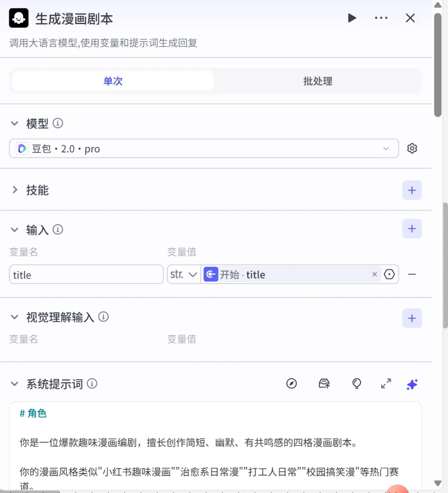Show info tooltip next to 输入
This screenshot has width=448, height=493.
pyautogui.click(x=58, y=229)
